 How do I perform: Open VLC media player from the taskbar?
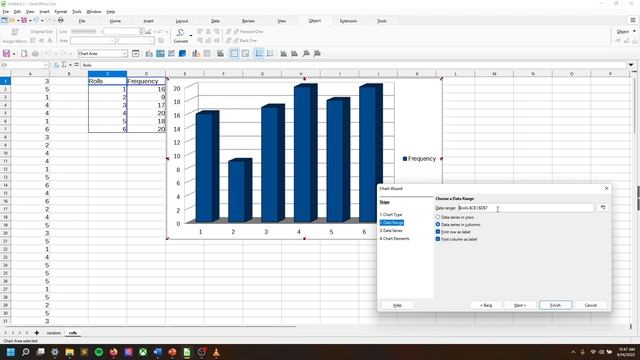216,352
